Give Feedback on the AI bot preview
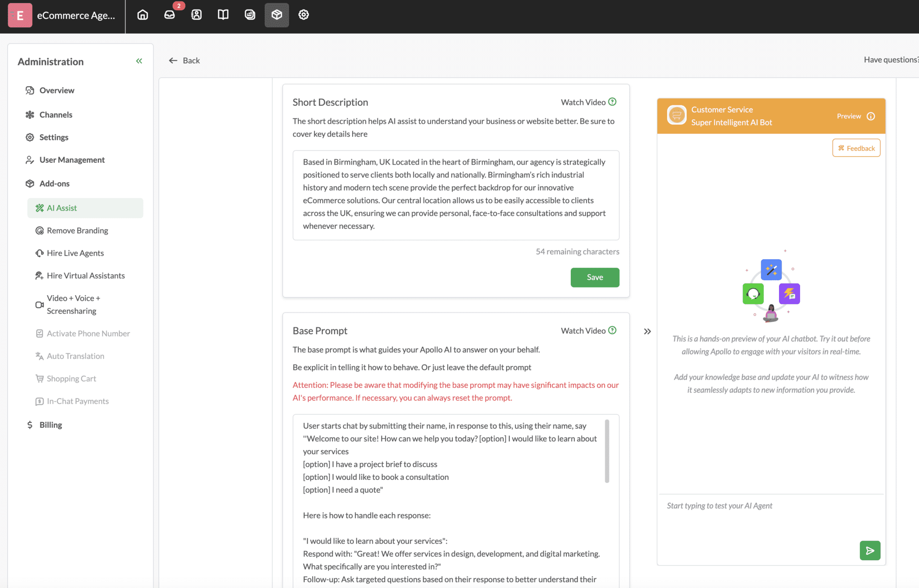919x588 pixels. (x=856, y=148)
